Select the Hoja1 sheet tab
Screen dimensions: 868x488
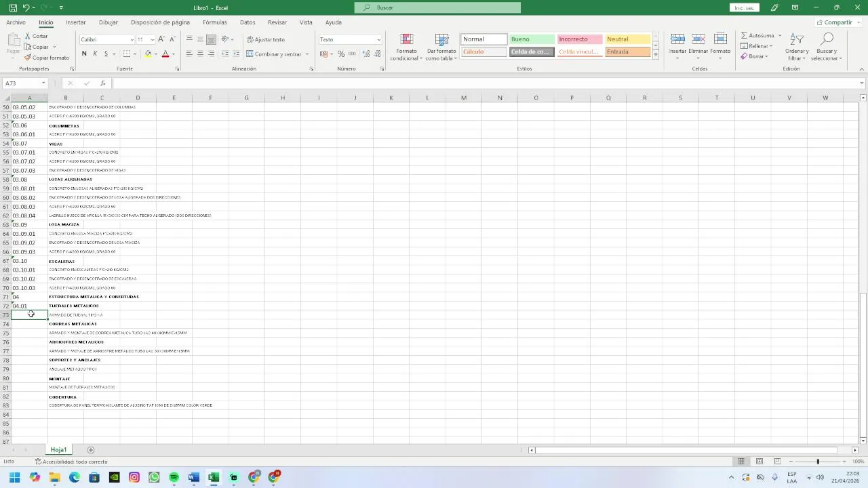(x=58, y=450)
